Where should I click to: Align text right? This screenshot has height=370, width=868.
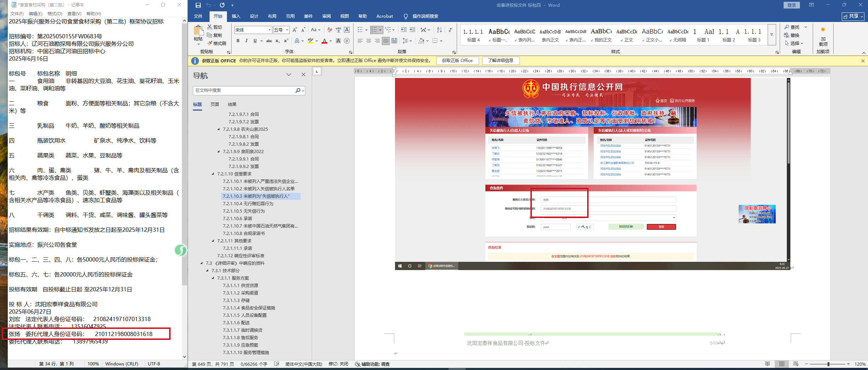(377, 41)
